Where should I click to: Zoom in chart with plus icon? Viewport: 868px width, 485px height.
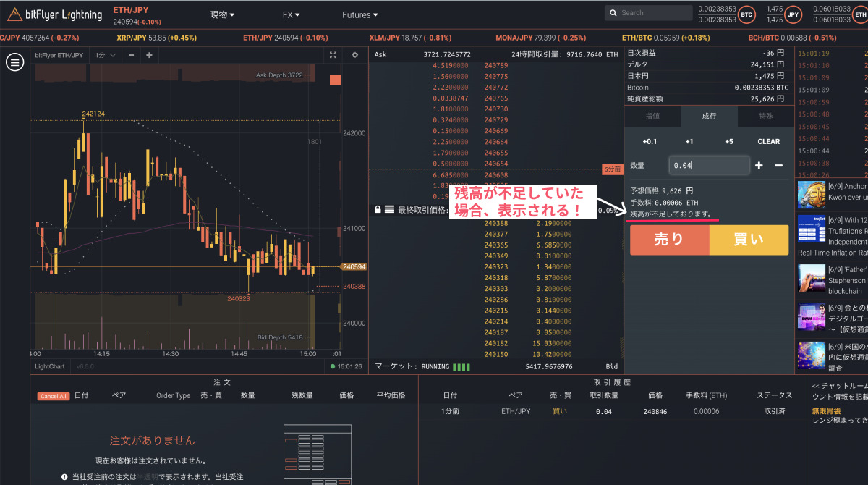click(x=149, y=55)
